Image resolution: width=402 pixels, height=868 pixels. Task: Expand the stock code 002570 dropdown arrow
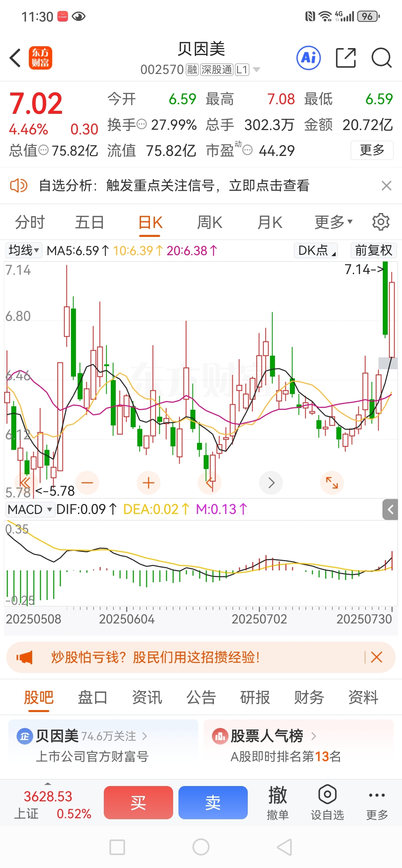256,70
